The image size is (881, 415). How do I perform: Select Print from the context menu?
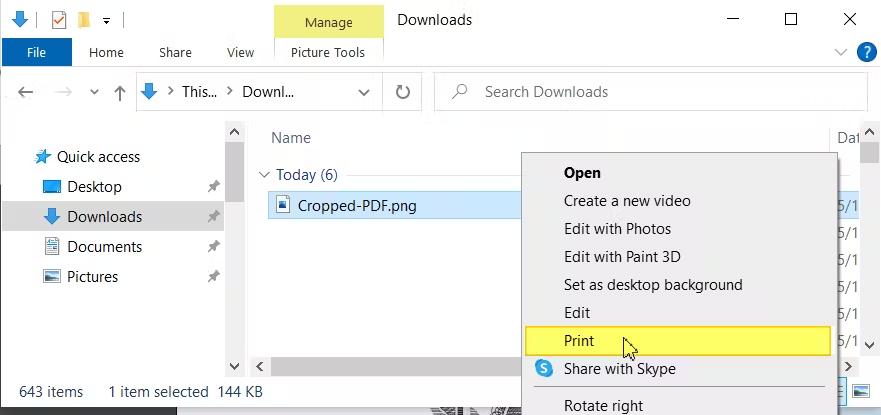(x=579, y=341)
